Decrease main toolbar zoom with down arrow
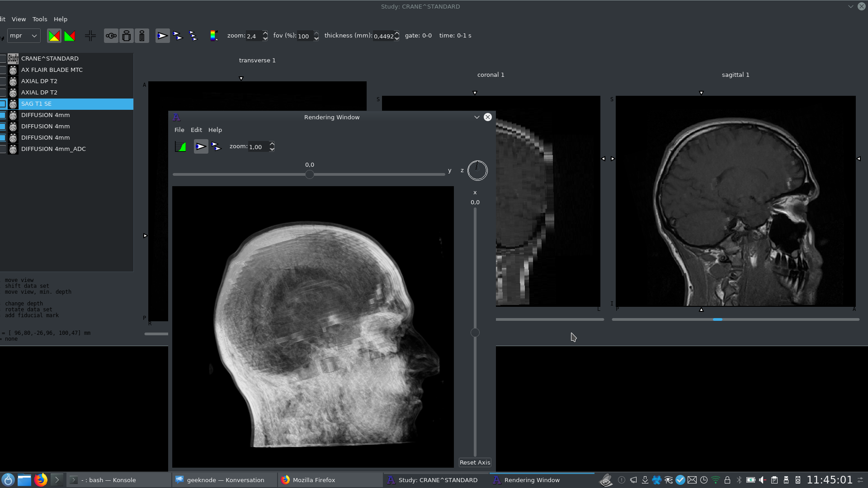 265,39
